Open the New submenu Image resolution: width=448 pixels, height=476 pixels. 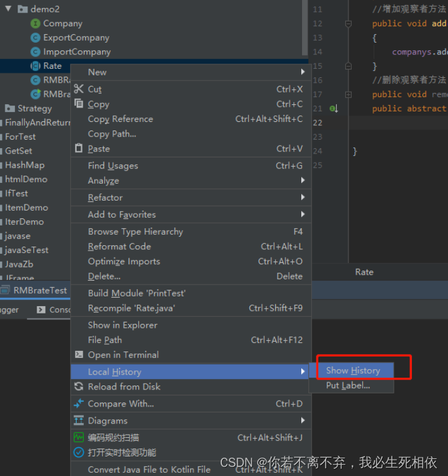191,72
